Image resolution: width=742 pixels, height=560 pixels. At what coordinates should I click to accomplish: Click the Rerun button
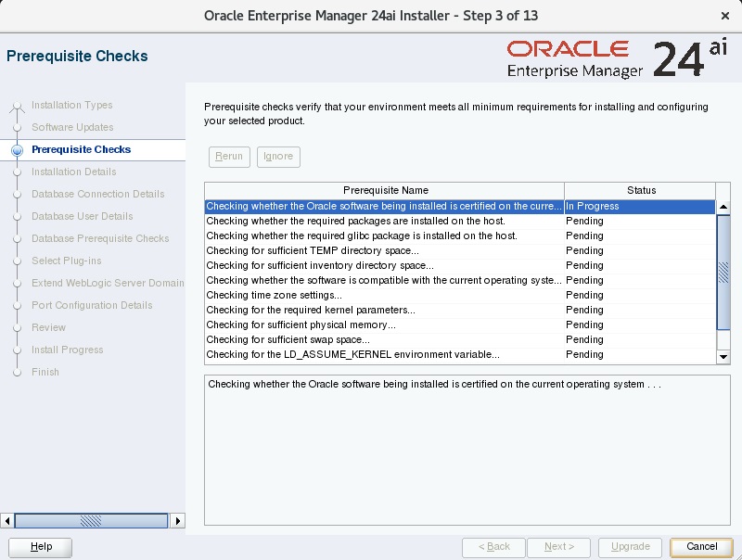(229, 157)
